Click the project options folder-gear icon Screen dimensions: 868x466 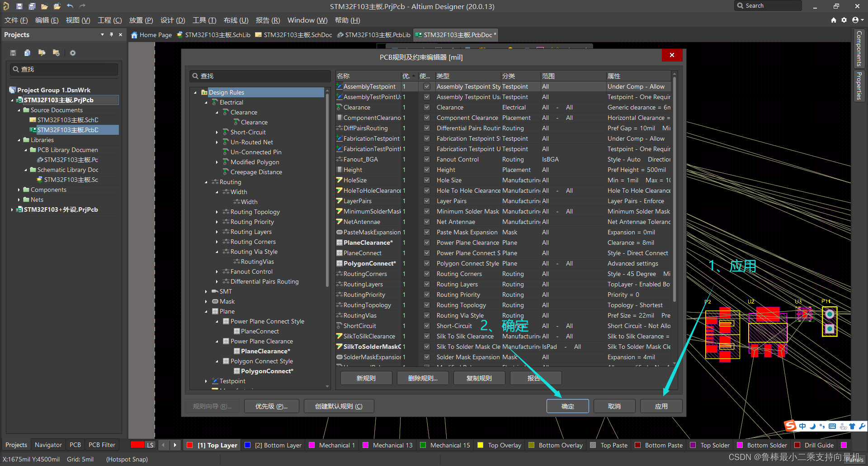pyautogui.click(x=56, y=53)
